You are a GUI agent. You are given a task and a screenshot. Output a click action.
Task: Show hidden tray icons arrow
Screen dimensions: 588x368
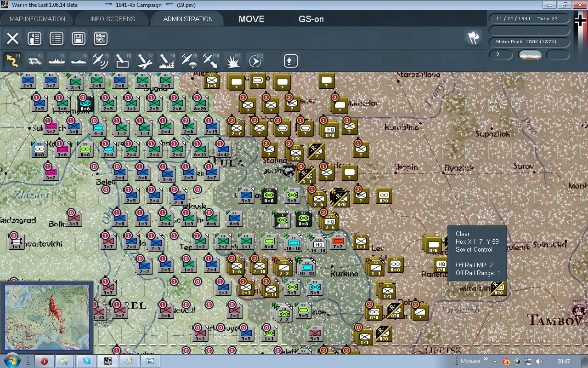coord(495,362)
